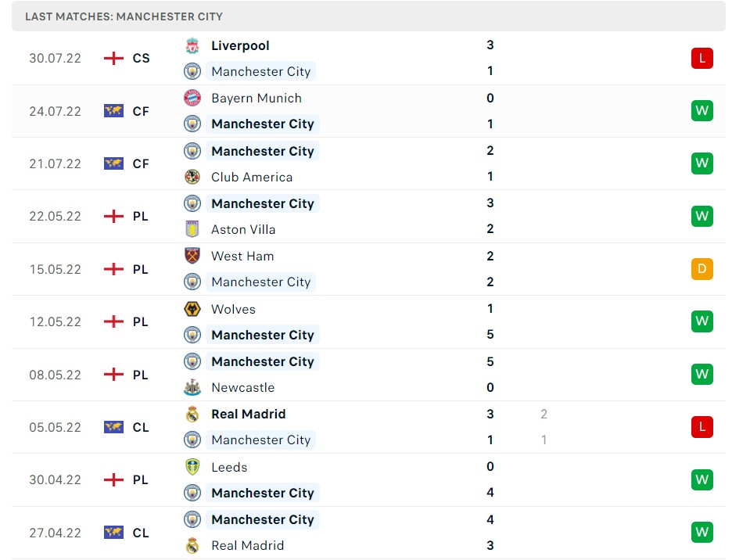Click the Club America crest icon
The width and height of the screenshot is (732, 560).
click(x=192, y=177)
